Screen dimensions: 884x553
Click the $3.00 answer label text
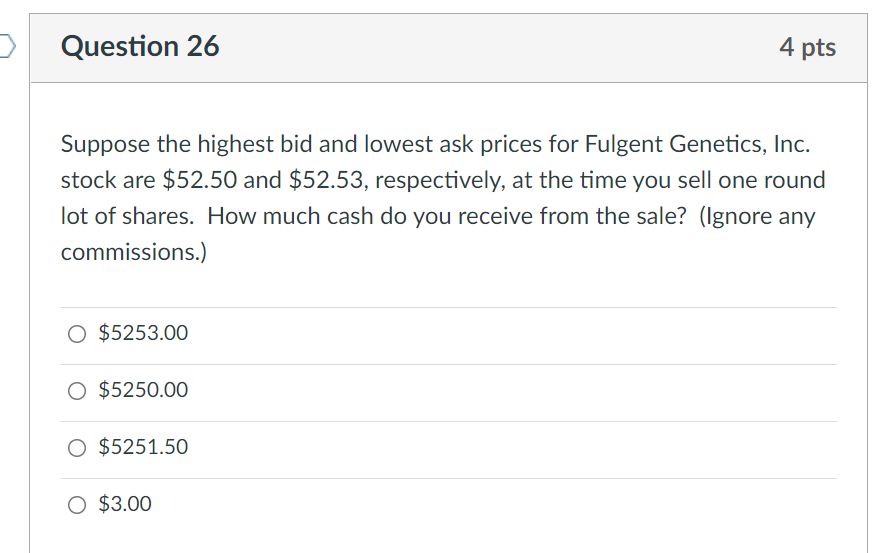click(125, 504)
